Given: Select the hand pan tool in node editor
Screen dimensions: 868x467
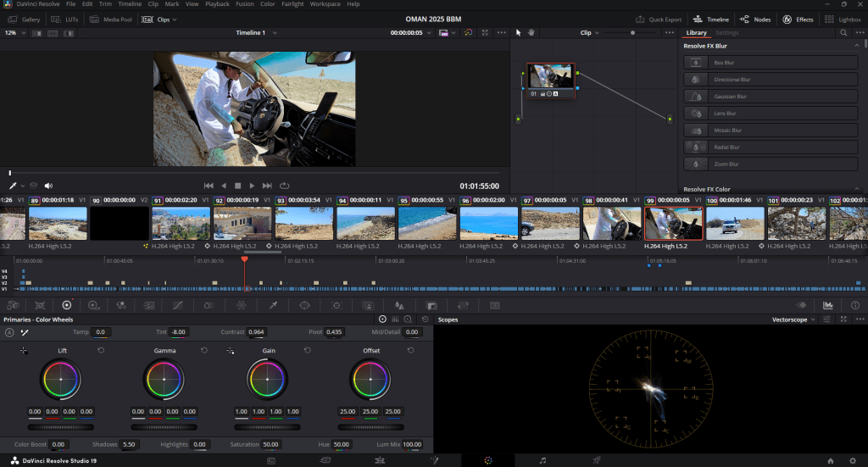Looking at the screenshot, I should coord(531,33).
